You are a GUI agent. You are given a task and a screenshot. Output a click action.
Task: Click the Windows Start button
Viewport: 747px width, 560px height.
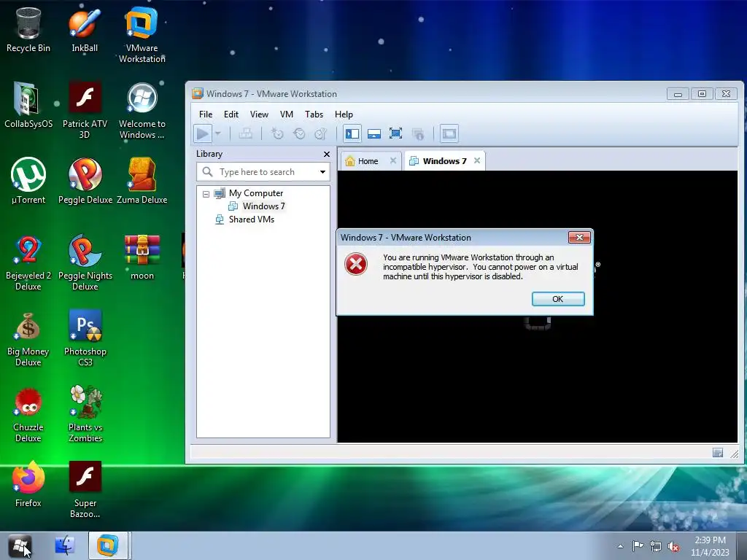(20, 545)
